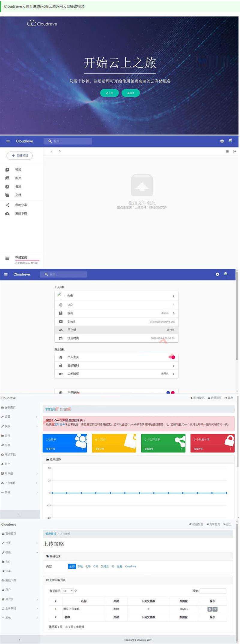Edit 默认上传策略 via its pencil icon
The height and width of the screenshot is (644, 240).
point(215,609)
